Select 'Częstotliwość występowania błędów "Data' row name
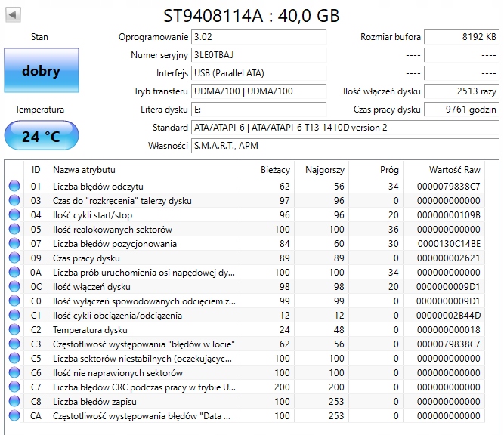 point(141,415)
